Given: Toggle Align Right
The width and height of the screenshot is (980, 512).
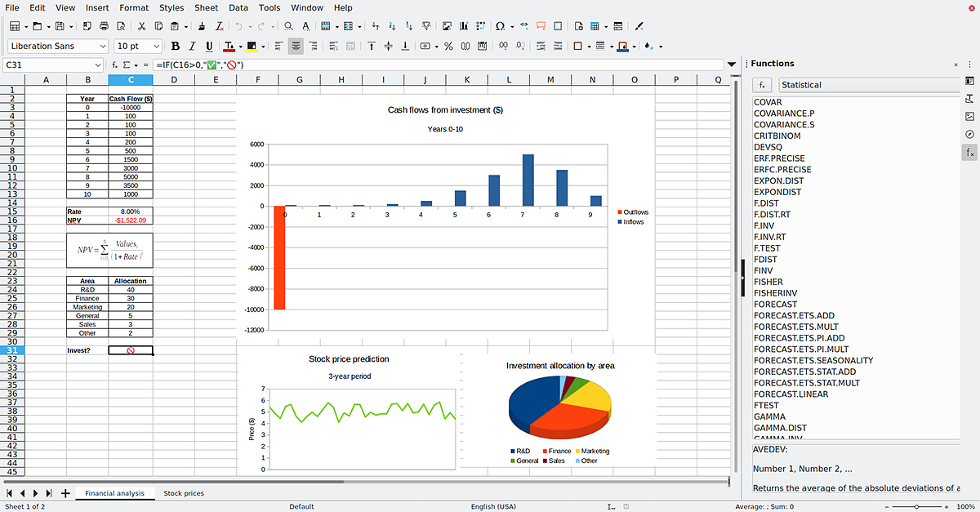Looking at the screenshot, I should pos(313,46).
